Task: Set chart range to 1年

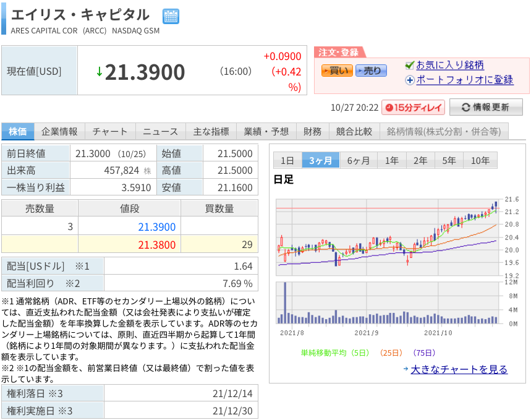Action: [x=391, y=160]
